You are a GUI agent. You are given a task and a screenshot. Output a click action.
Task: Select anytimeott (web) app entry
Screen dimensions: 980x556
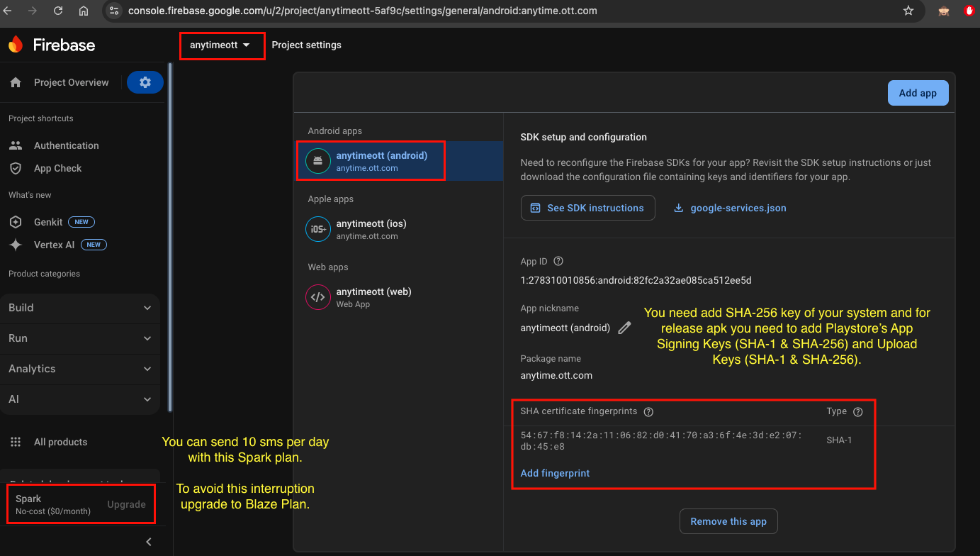coord(400,297)
